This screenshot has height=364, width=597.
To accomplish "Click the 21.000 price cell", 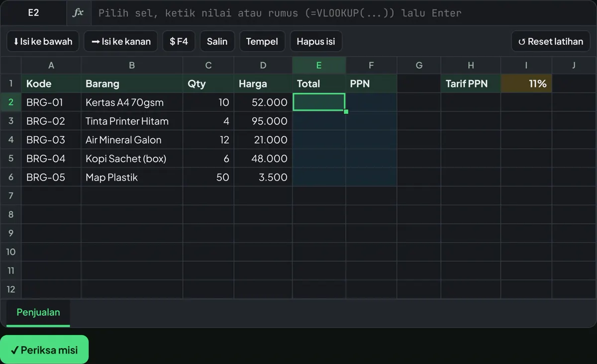I will [263, 140].
